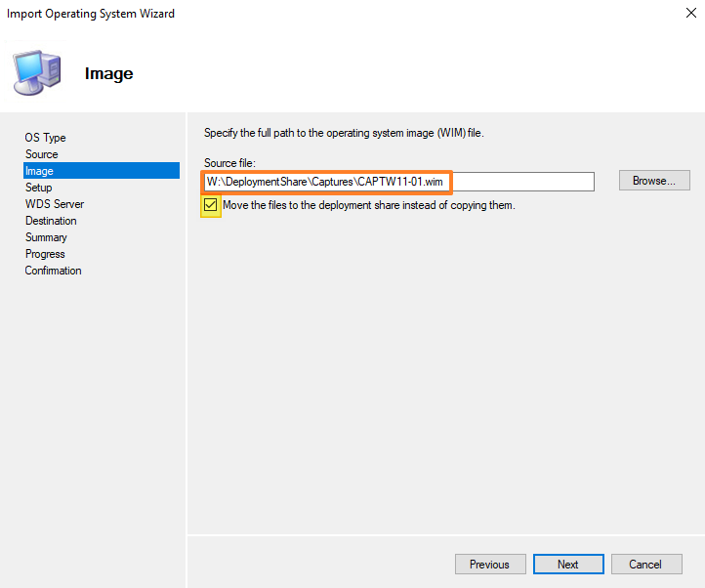Toggle the move files checkbox

211,206
